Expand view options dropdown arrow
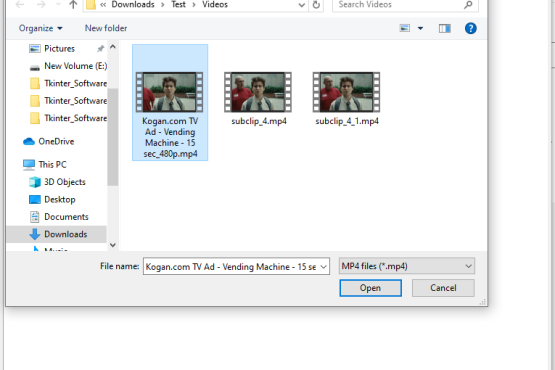Viewport: 555px width, 370px height. pos(420,28)
